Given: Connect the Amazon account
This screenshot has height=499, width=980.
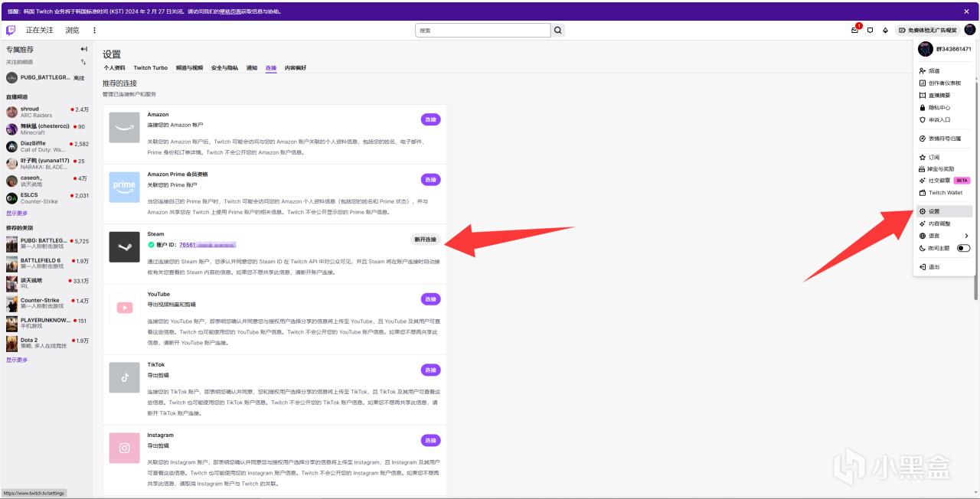Looking at the screenshot, I should pos(430,119).
